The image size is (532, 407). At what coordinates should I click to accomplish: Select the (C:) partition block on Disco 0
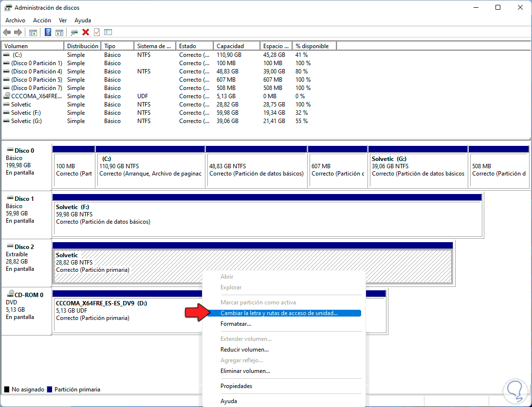tap(150, 170)
